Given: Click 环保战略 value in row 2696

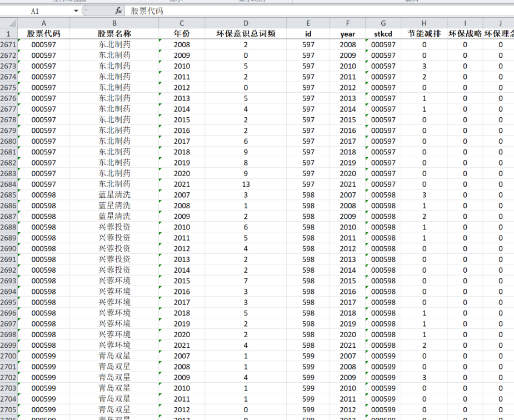Looking at the screenshot, I should click(465, 313).
